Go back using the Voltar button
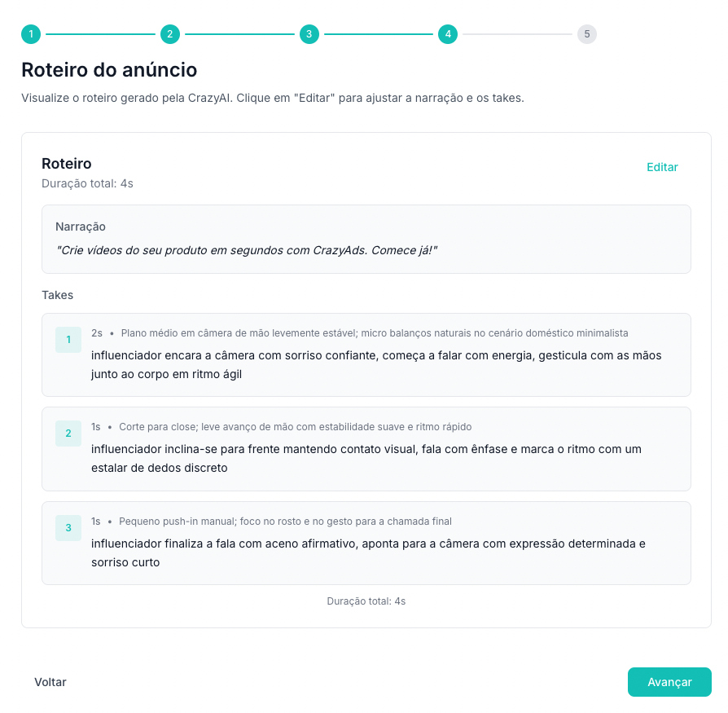The height and width of the screenshot is (713, 728). pos(50,682)
